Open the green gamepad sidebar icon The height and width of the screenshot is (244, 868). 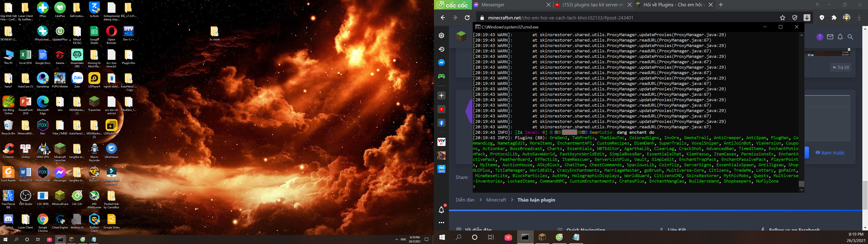pos(441,77)
